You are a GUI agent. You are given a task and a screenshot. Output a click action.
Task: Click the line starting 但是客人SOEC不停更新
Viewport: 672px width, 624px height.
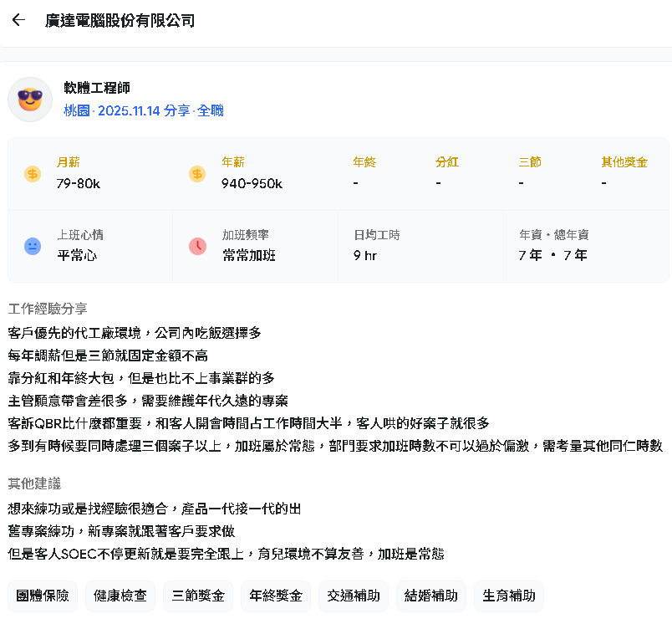click(226, 554)
